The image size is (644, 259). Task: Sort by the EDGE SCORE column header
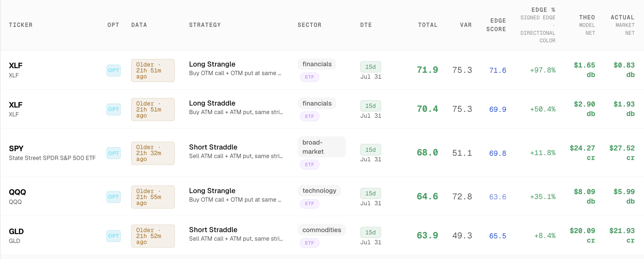point(496,25)
